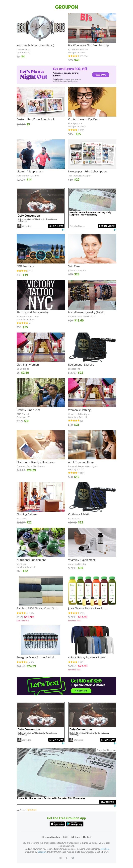Tap the Google Play download badge
The width and height of the screenshot is (133, 868).
(x=75, y=824)
